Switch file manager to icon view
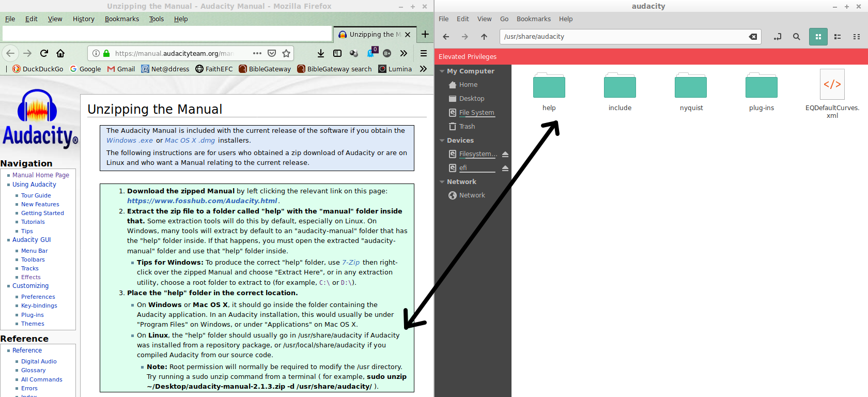This screenshot has width=868, height=397. coord(818,37)
